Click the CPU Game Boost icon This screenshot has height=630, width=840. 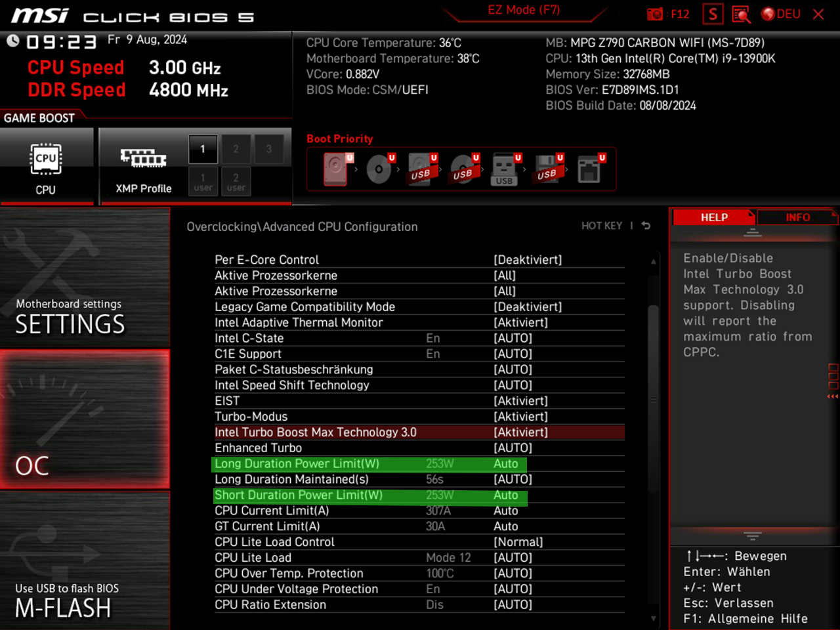[46, 159]
